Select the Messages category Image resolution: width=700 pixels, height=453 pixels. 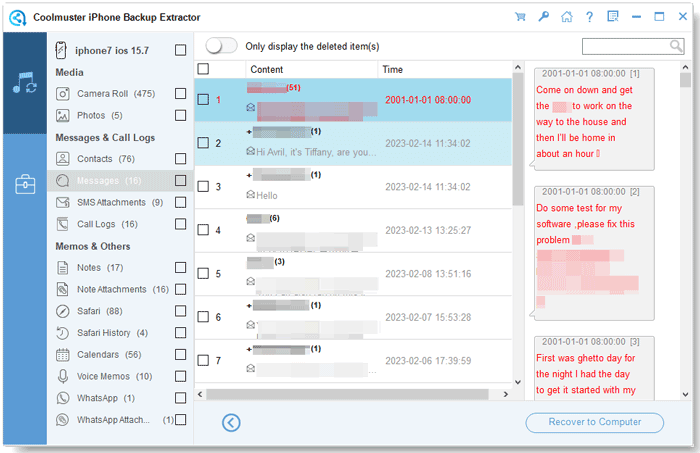pyautogui.click(x=121, y=181)
